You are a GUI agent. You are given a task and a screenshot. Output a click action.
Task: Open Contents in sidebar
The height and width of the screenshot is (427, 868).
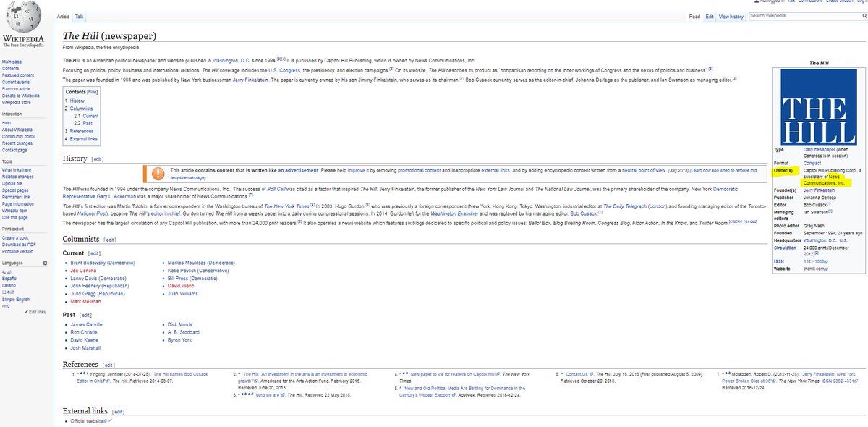coord(11,69)
